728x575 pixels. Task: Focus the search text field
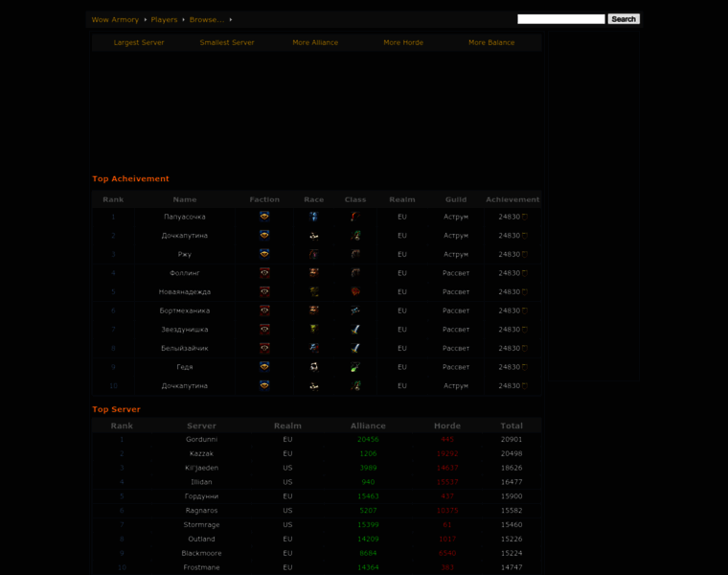[x=561, y=19]
